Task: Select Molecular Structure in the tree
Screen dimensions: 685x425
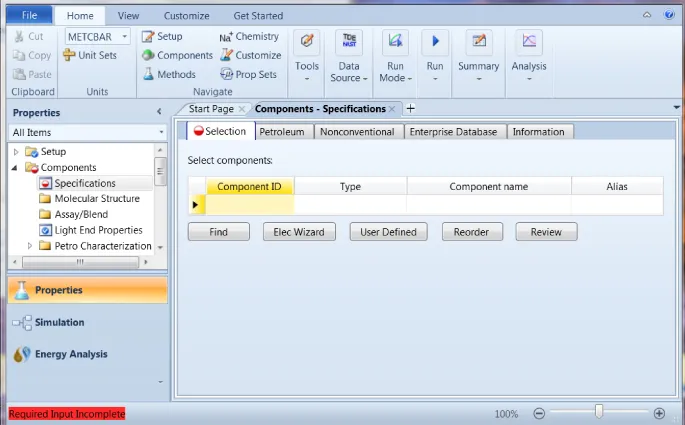Action: coord(96,199)
